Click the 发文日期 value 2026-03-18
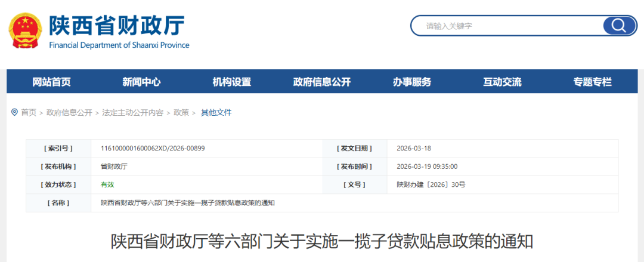The width and height of the screenshot is (644, 262). 414,148
